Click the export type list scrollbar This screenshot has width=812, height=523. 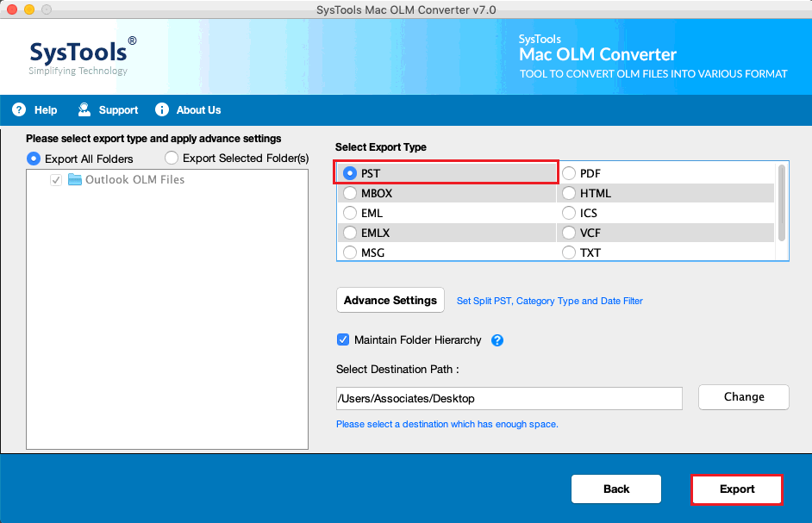pos(782,203)
